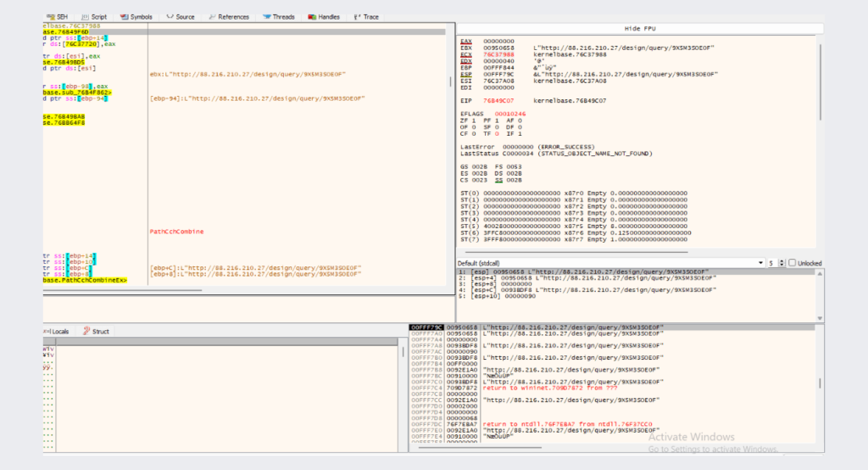Image resolution: width=868 pixels, height=470 pixels.
Task: Select the Locals tab
Action: 57,332
